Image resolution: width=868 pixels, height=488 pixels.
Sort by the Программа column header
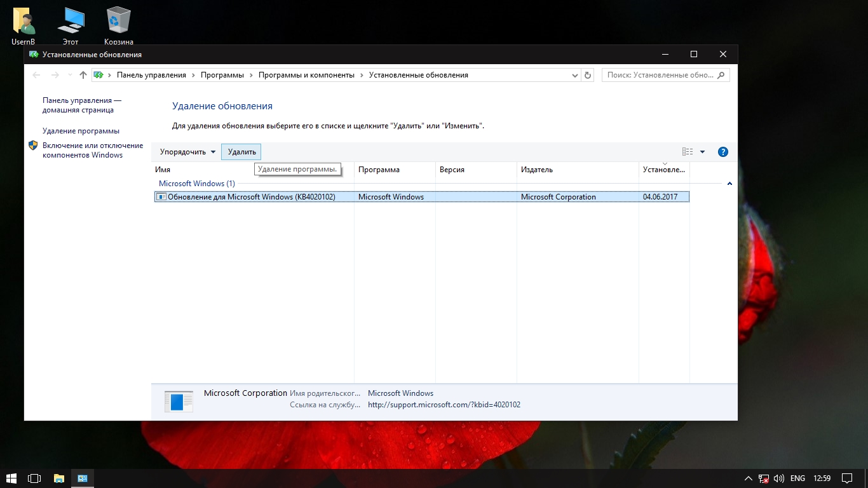tap(395, 170)
